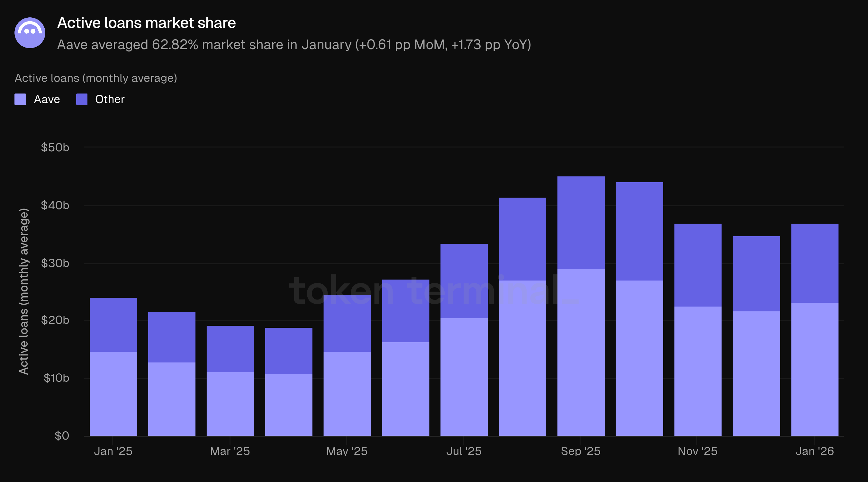Click the Mar '25 x-axis label
Screen dimensions: 868x482
click(230, 451)
